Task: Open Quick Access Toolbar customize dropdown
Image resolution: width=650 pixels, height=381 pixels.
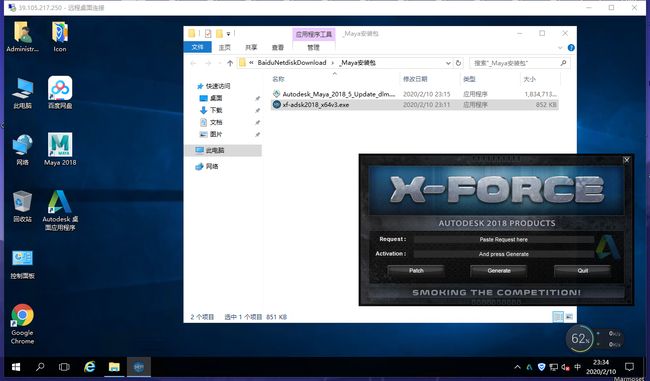Action: (228, 34)
